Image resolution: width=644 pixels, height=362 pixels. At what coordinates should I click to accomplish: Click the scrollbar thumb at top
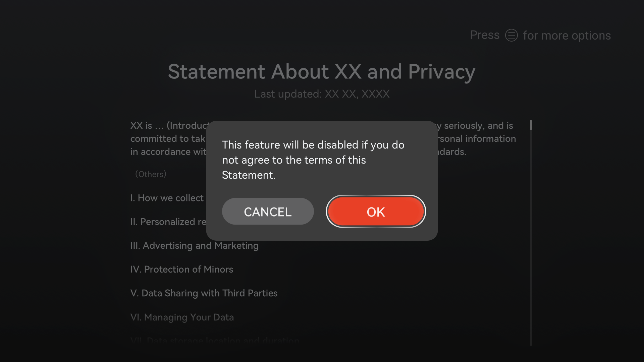(x=531, y=125)
